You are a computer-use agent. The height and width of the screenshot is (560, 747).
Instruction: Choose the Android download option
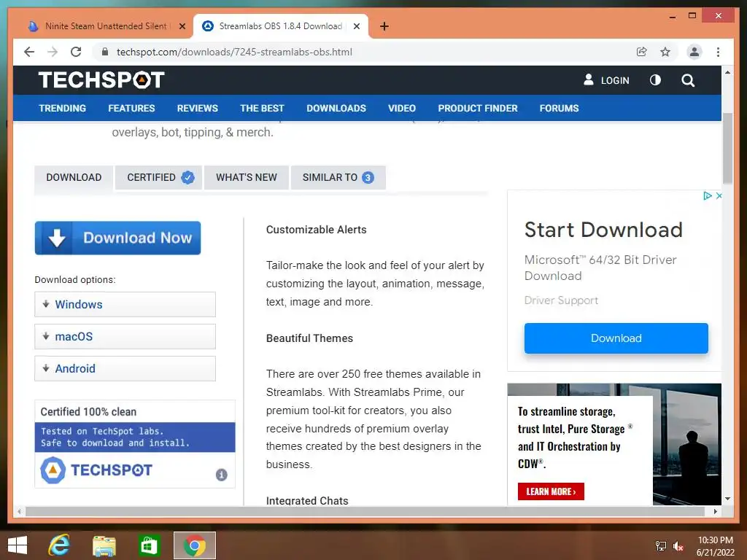[x=125, y=368]
